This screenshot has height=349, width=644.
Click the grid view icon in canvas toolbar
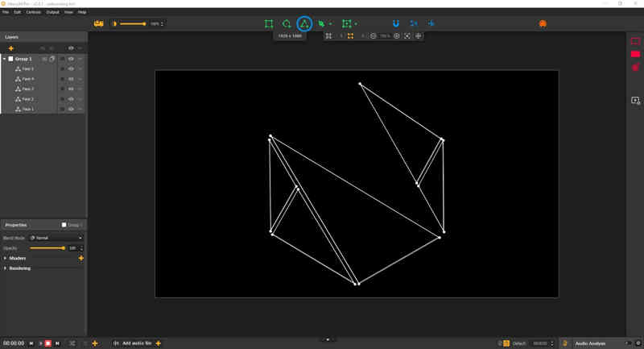tap(328, 36)
